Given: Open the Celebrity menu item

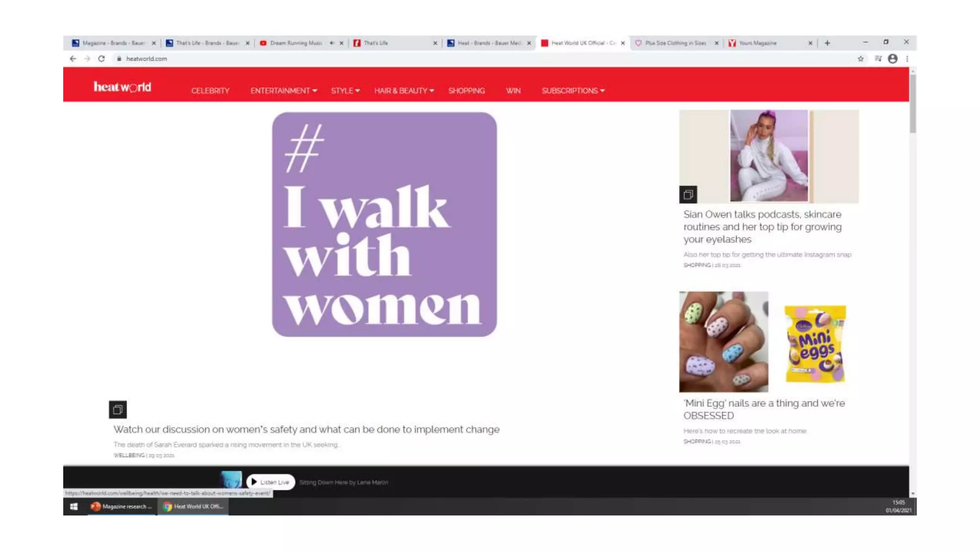Looking at the screenshot, I should pyautogui.click(x=210, y=90).
